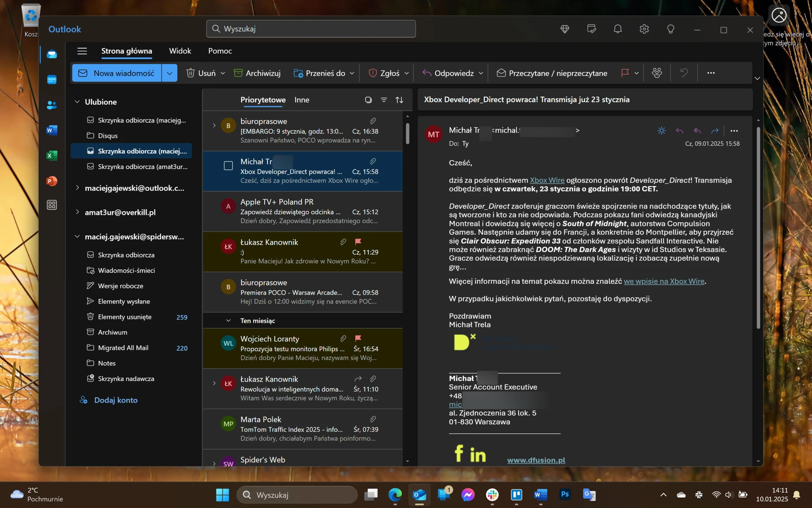
Task: Switch to the Widok tab
Action: [x=180, y=51]
